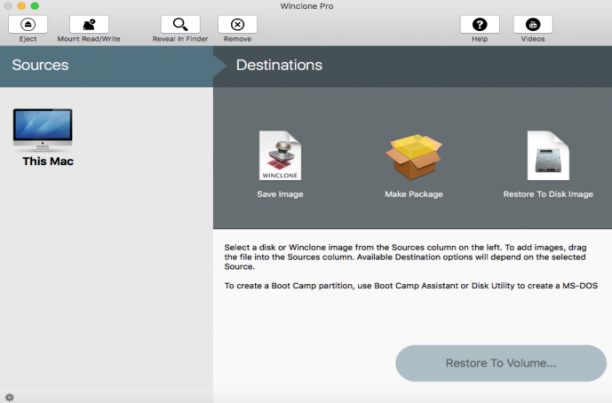Open the Help question mark icon
612x403 pixels.
[x=480, y=25]
